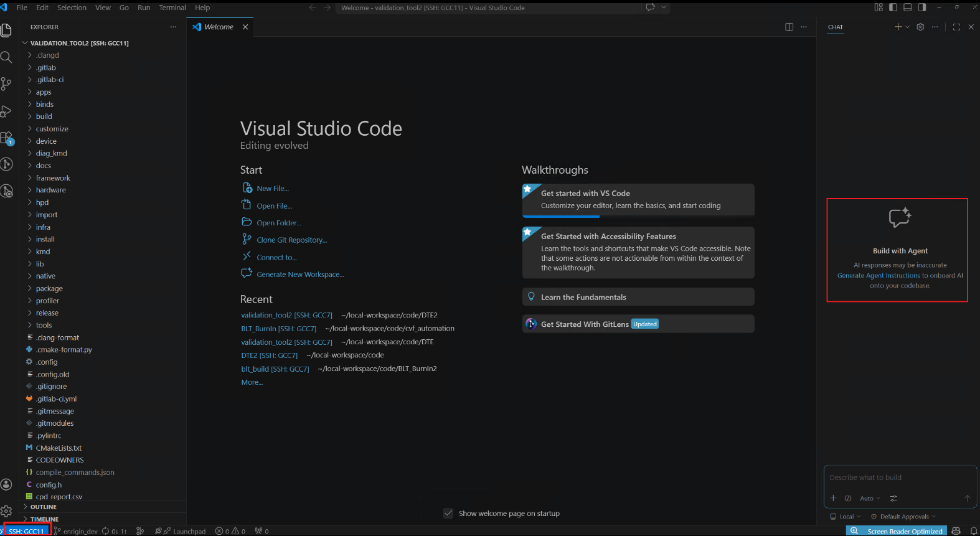Viewport: 980px width, 536px height.
Task: Open the Source Control view
Action: [6, 84]
